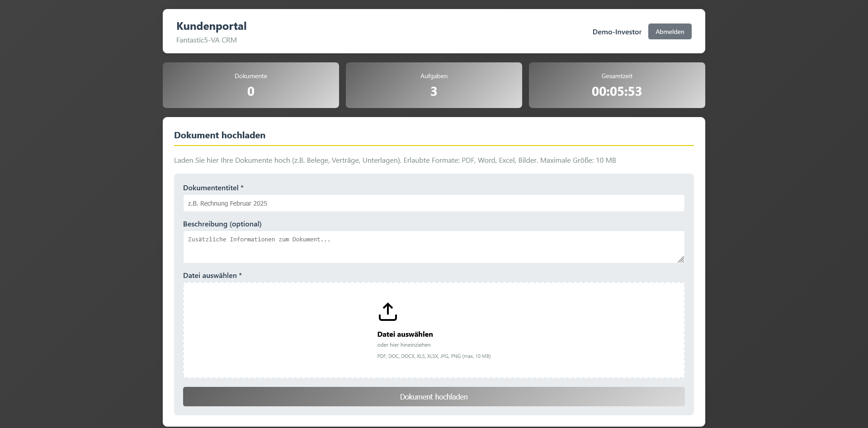The height and width of the screenshot is (428, 868).
Task: Click the Gesamtzeit timer card
Action: coord(617,85)
